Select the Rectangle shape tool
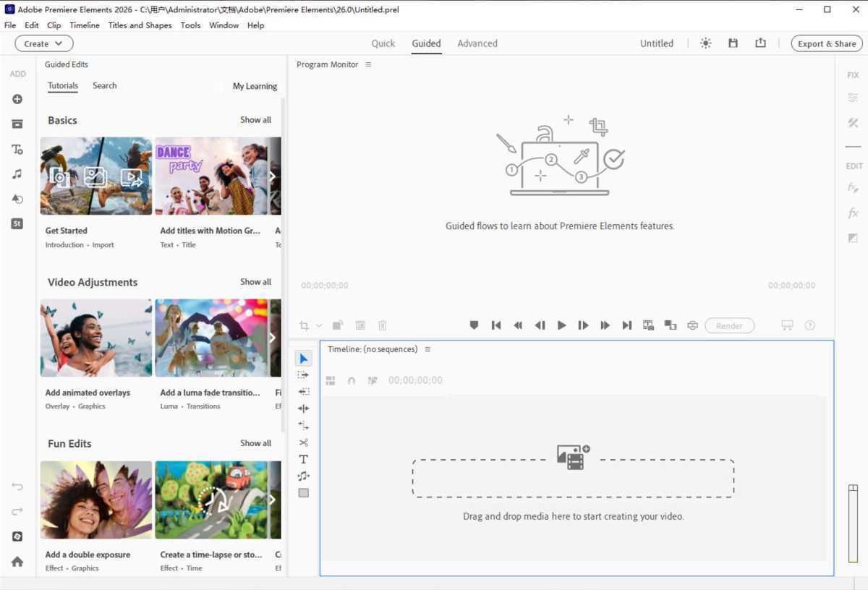 tap(304, 493)
